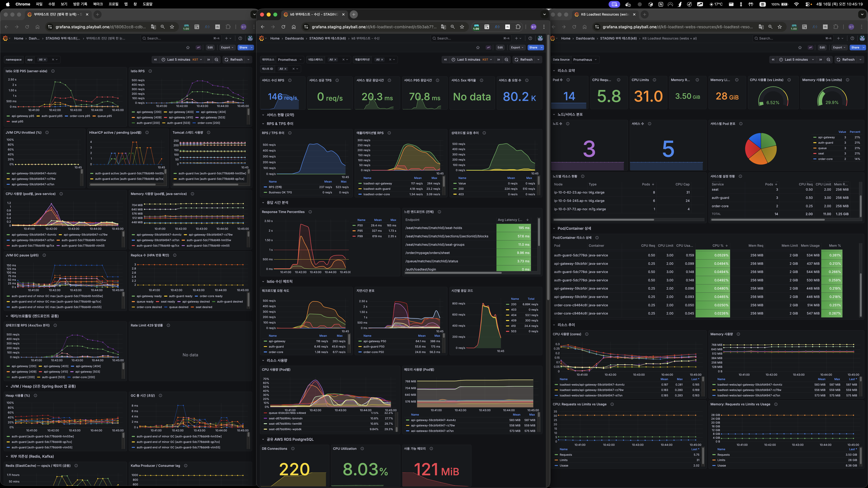Toggle loadtest-api-gateway series in 애플리케이션별 RPS legend
Viewport: 868px width, 488px height.
[x=377, y=184]
